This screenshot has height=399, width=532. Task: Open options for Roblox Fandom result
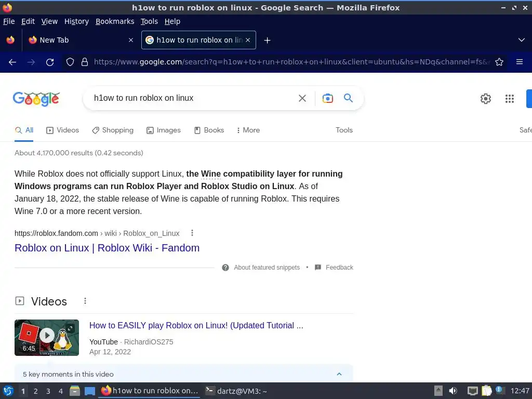(192, 233)
